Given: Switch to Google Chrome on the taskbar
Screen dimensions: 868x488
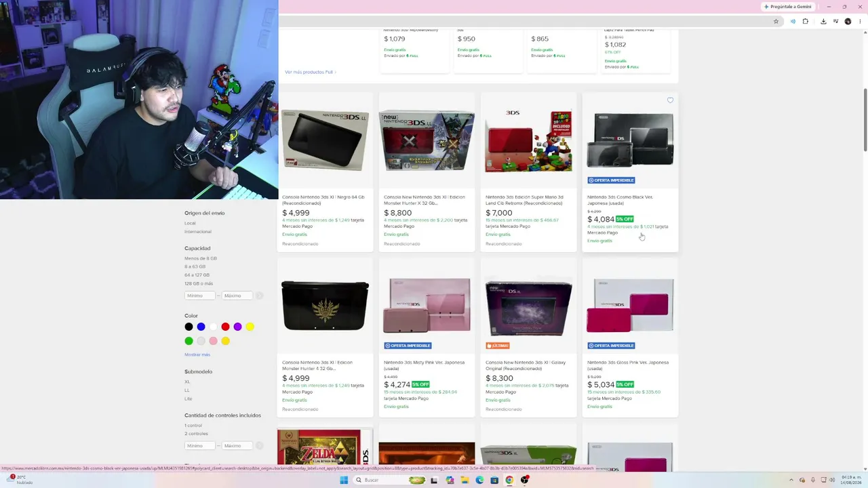Looking at the screenshot, I should pos(509,480).
